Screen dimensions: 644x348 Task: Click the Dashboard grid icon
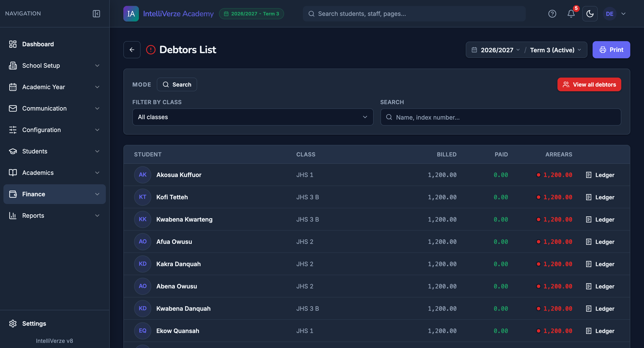pyautogui.click(x=13, y=44)
